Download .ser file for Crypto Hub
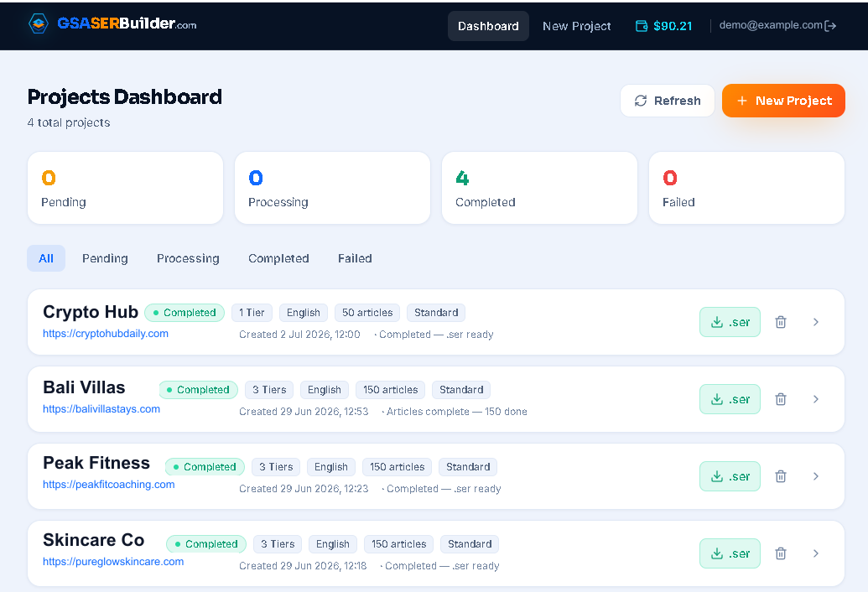Viewport: 868px width, 592px height. [730, 322]
